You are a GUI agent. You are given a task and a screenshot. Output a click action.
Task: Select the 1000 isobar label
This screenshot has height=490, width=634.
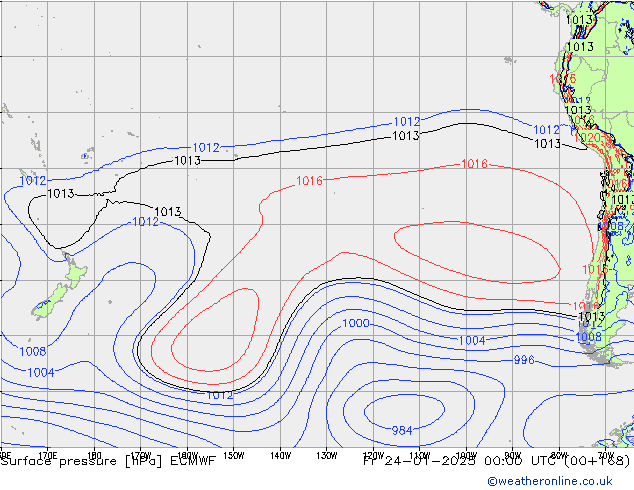pyautogui.click(x=356, y=323)
